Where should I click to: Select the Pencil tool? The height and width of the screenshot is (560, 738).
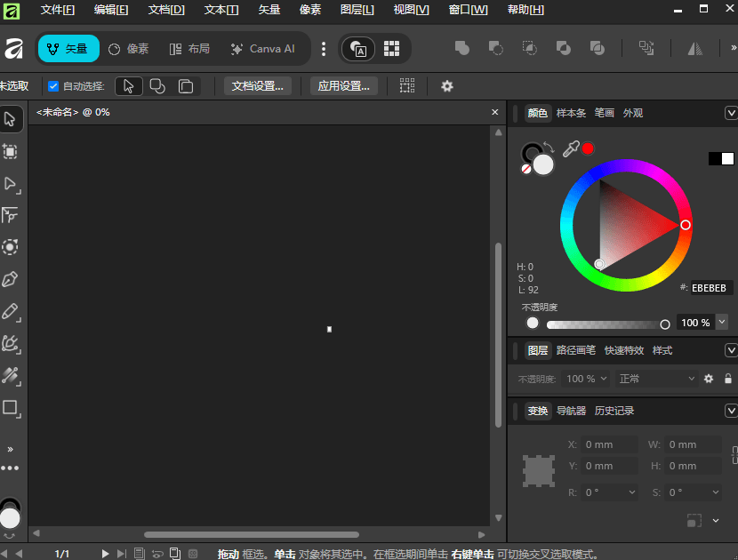[x=12, y=312]
